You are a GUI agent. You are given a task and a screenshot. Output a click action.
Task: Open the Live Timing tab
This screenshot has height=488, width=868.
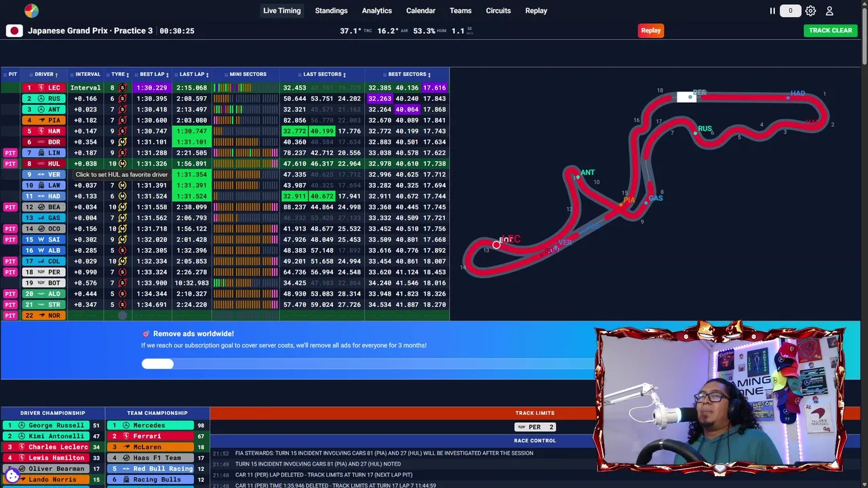point(281,11)
